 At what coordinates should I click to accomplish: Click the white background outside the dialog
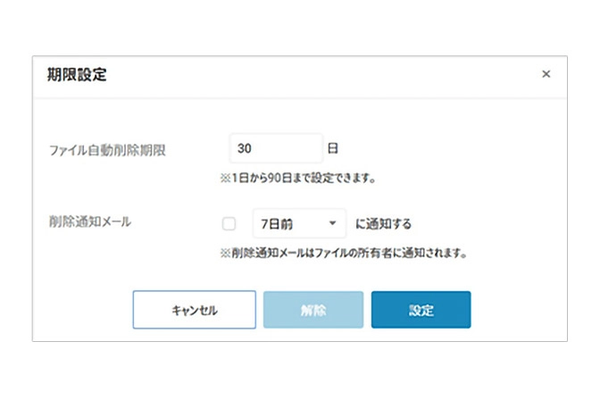pyautogui.click(x=300, y=370)
